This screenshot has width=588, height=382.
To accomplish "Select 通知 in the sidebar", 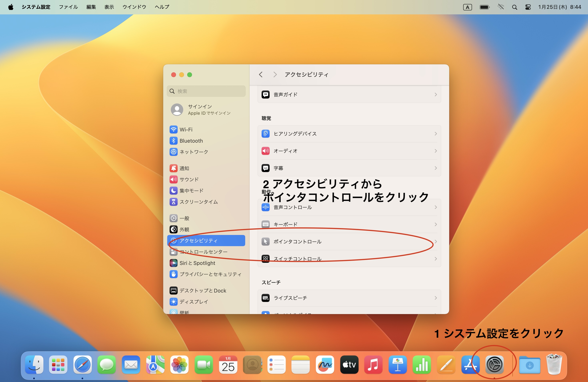I will click(x=206, y=168).
